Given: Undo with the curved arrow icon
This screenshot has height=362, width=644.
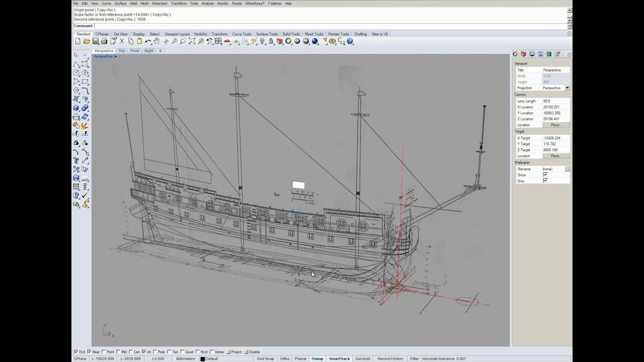Looking at the screenshot, I should click(x=148, y=41).
